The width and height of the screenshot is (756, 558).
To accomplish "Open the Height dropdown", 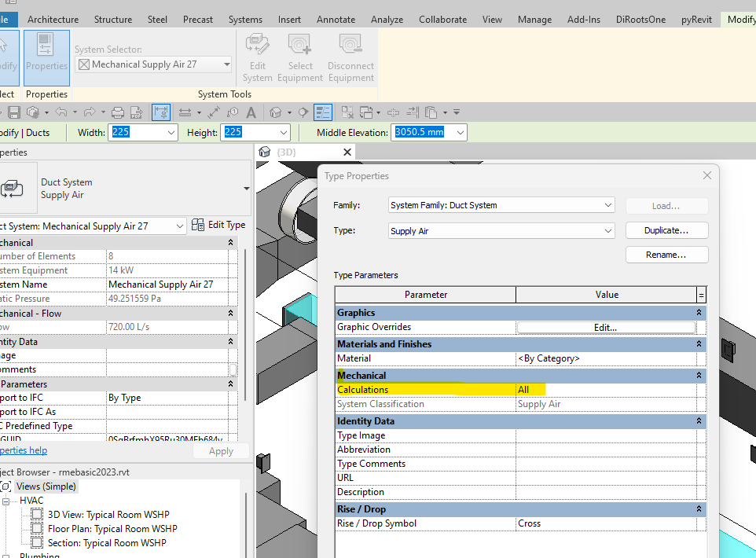I will click(284, 133).
